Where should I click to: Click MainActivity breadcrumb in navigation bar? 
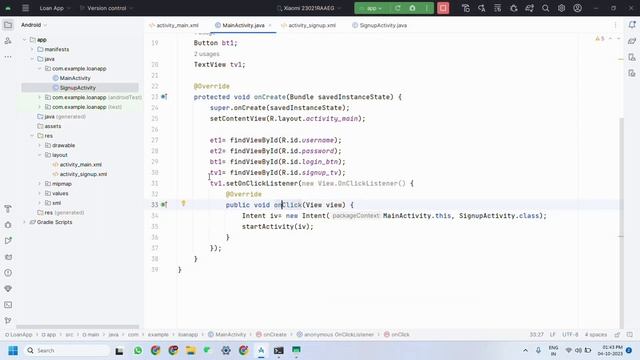(x=227, y=334)
